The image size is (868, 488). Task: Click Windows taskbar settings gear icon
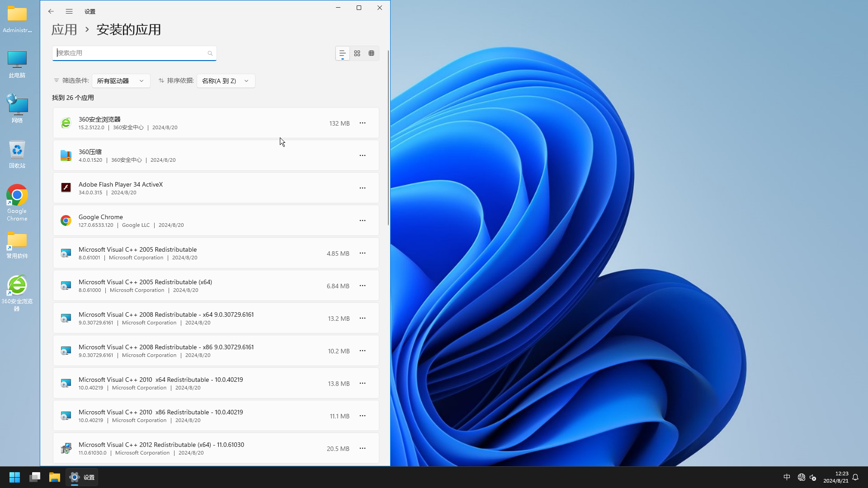pyautogui.click(x=75, y=477)
